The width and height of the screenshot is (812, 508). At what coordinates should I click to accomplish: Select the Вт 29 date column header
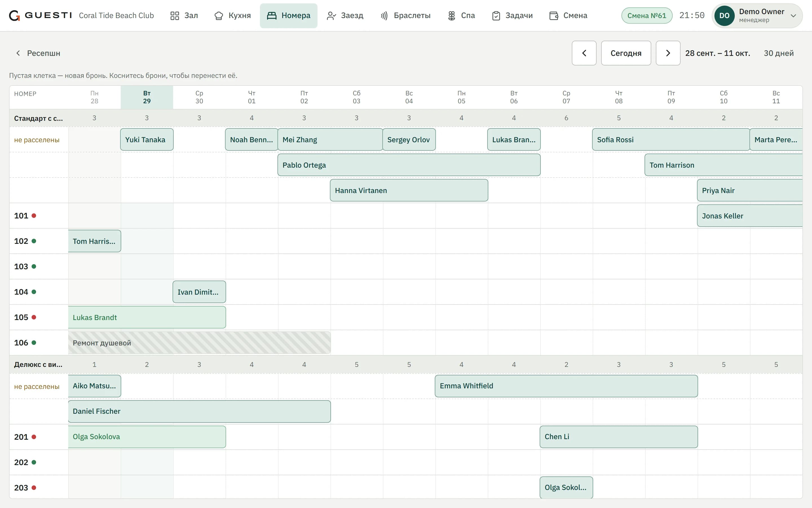click(x=147, y=97)
